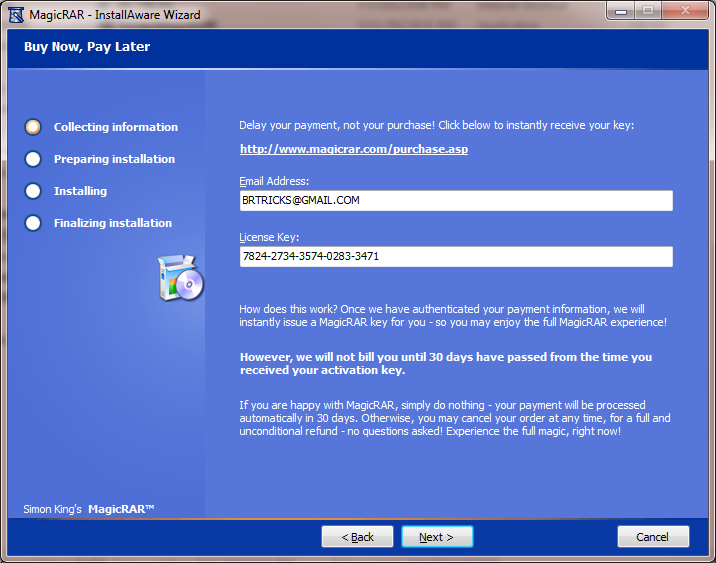716x563 pixels.
Task: Click the 'Buy Now, Pay Later' heading
Action: pyautogui.click(x=87, y=47)
